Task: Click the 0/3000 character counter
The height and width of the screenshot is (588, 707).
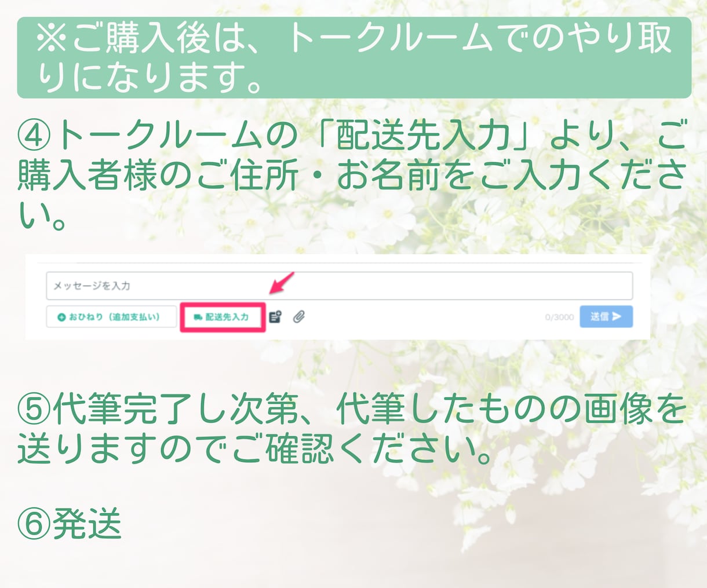Action: [x=559, y=317]
